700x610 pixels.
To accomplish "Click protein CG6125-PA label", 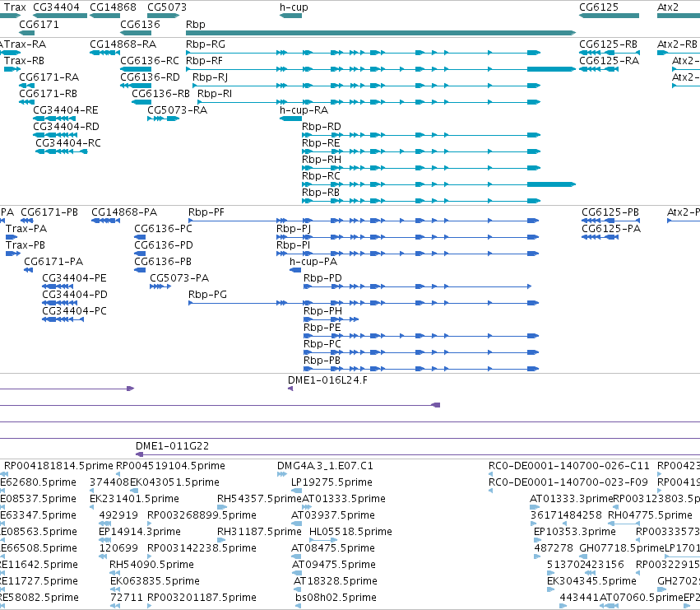I will pos(611,229).
